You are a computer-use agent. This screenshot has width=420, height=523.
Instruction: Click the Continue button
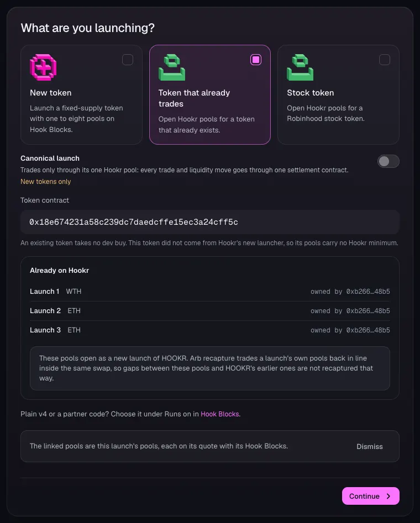371,496
